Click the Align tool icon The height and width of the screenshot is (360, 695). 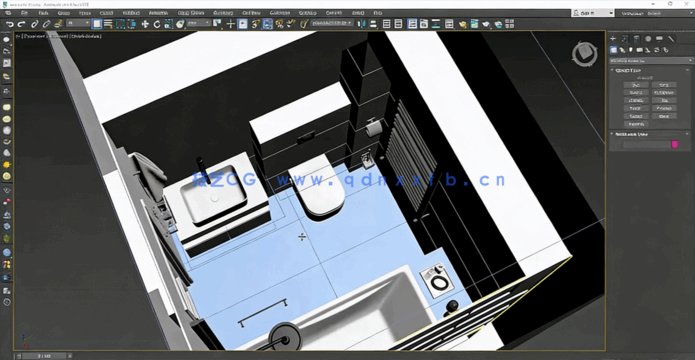pyautogui.click(x=373, y=24)
